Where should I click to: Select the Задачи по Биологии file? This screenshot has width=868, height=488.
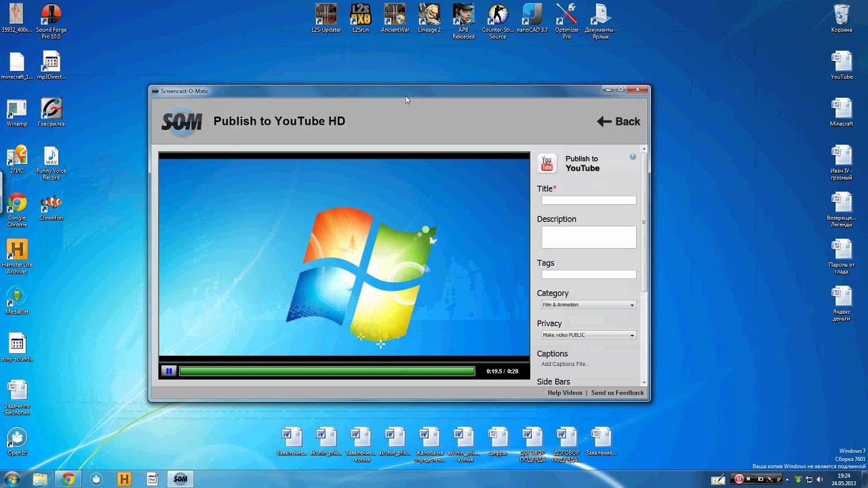17,399
